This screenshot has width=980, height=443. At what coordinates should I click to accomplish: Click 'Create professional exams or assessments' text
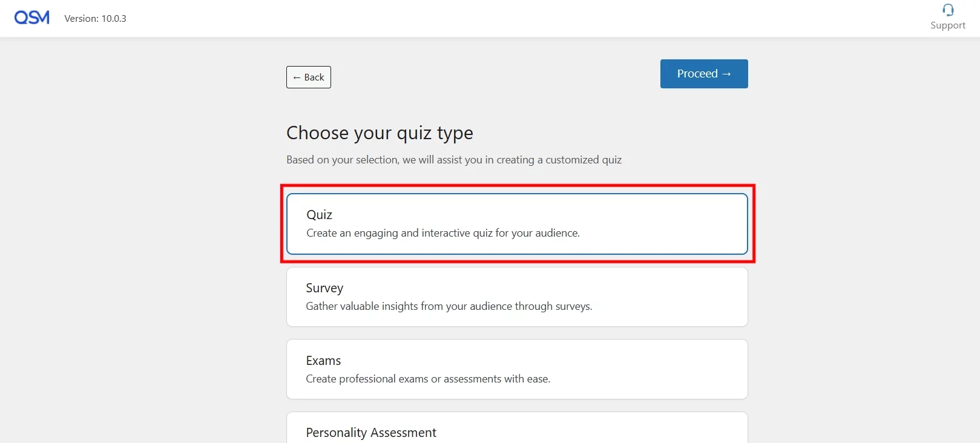click(428, 379)
